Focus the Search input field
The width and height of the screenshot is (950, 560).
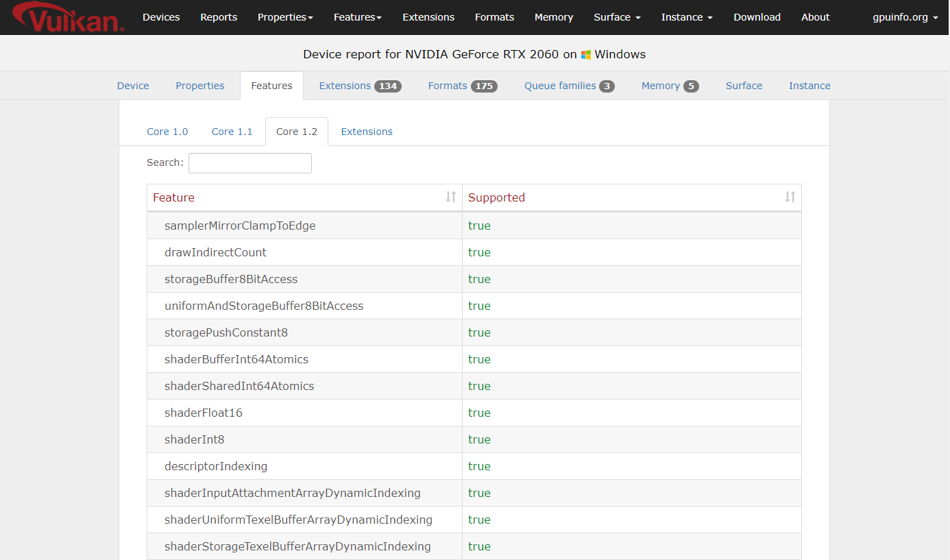tap(250, 163)
